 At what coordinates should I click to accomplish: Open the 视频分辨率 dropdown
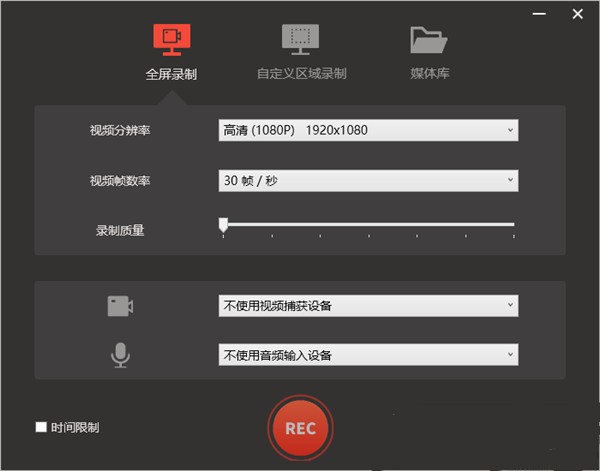coord(368,130)
